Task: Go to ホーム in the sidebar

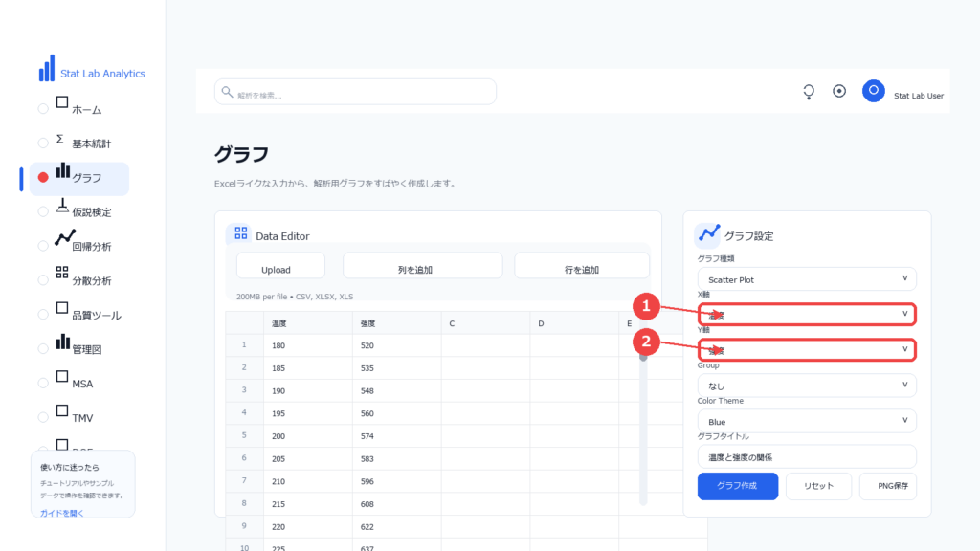Action: click(87, 110)
